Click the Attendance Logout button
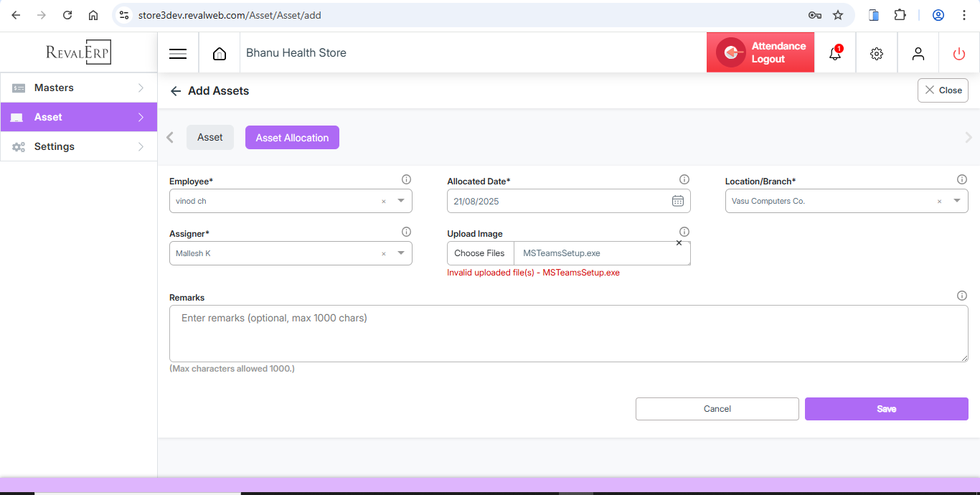The height and width of the screenshot is (495, 980). 760,52
